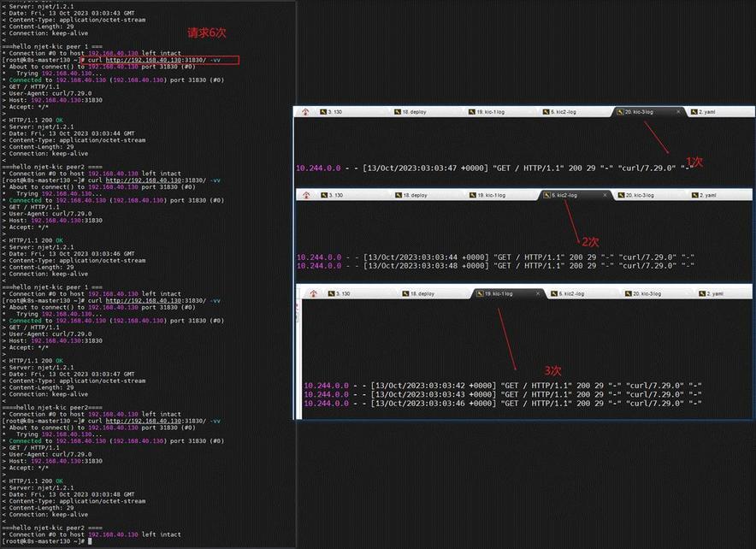This screenshot has height=549, width=756.
Task: Click the access log line stamped 03:03:47 in kic-3log
Action: click(495, 168)
